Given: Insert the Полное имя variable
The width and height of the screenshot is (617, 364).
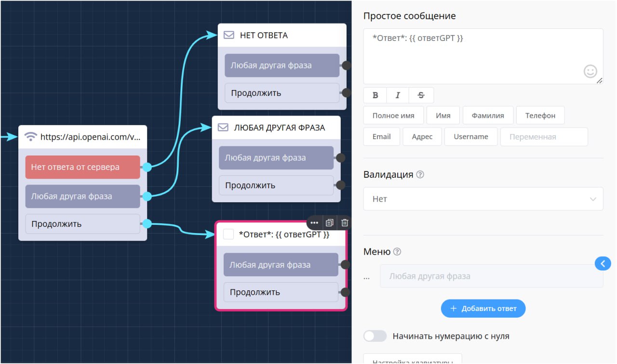Looking at the screenshot, I should [x=393, y=116].
